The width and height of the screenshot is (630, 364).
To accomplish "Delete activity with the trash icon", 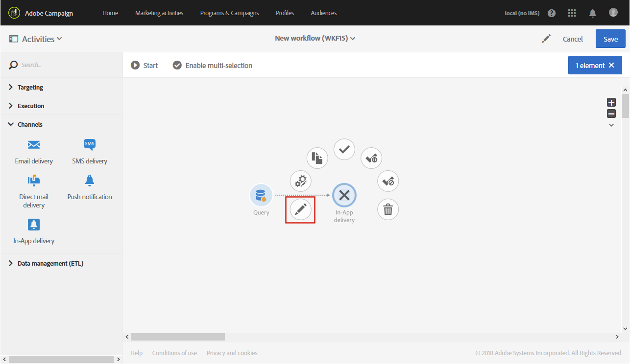I will click(x=388, y=210).
